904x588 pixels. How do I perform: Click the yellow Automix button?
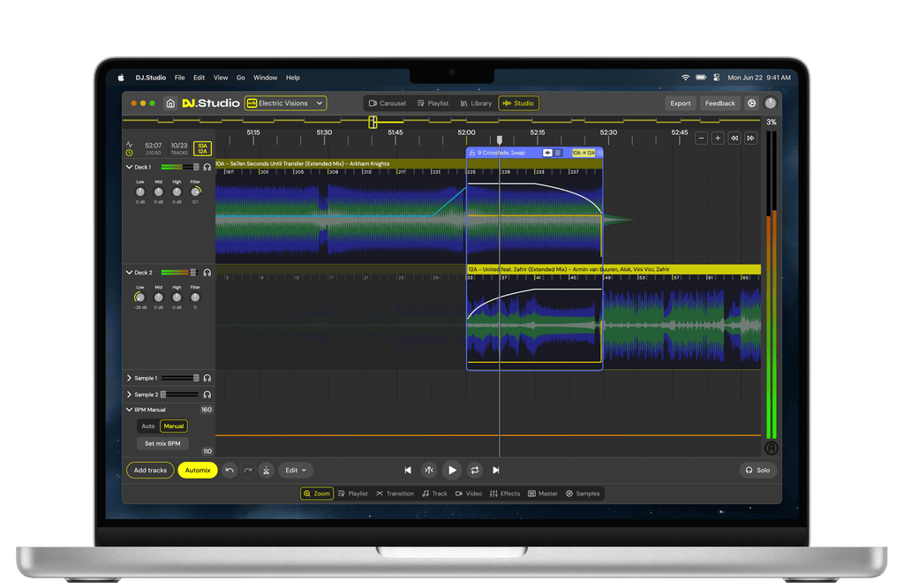coord(198,471)
